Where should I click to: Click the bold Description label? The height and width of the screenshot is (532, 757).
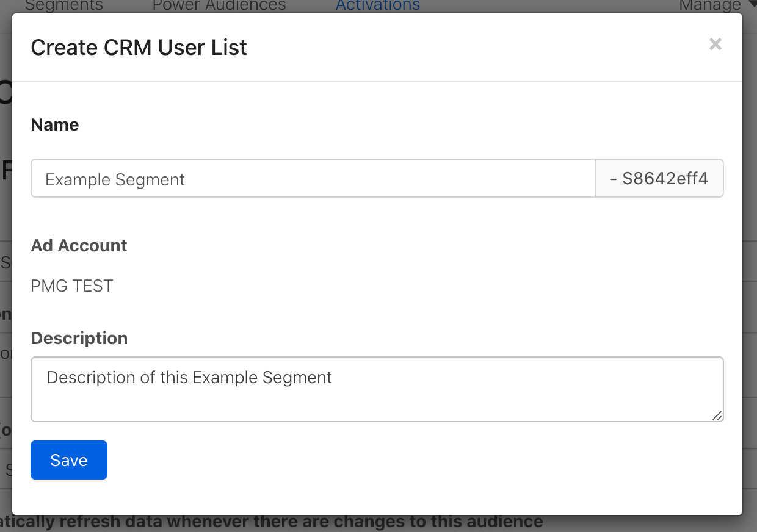[x=79, y=339]
